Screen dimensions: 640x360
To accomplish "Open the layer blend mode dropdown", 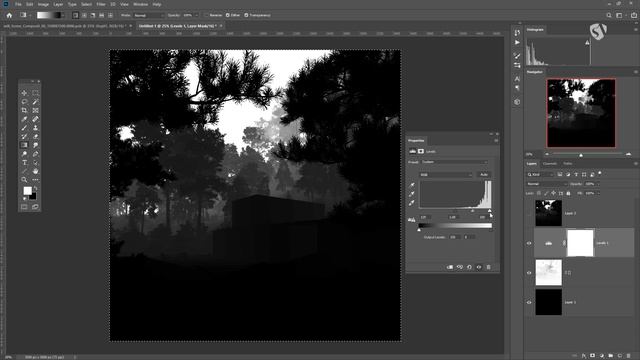I will click(x=547, y=184).
